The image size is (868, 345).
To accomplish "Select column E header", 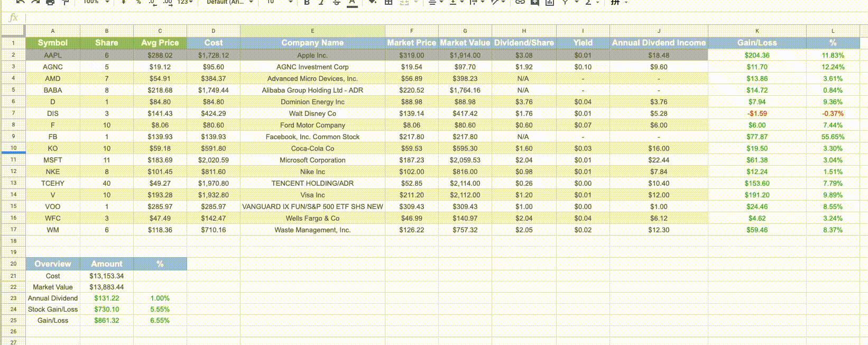I will click(x=312, y=31).
